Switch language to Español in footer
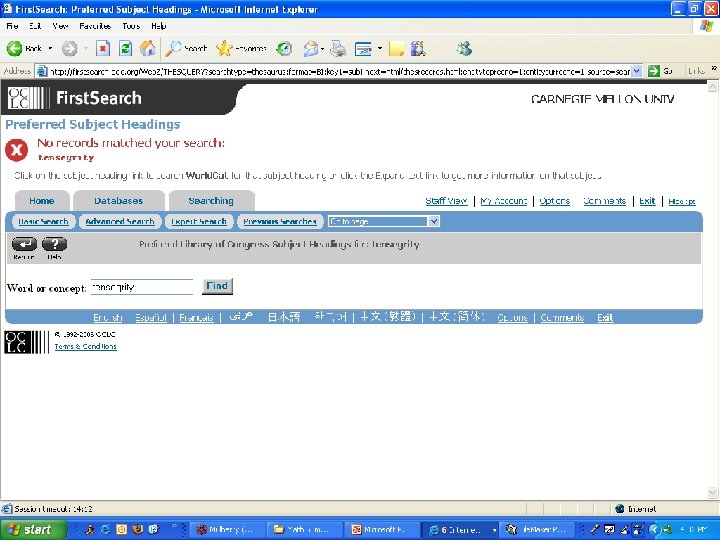720x540 pixels. point(151,317)
